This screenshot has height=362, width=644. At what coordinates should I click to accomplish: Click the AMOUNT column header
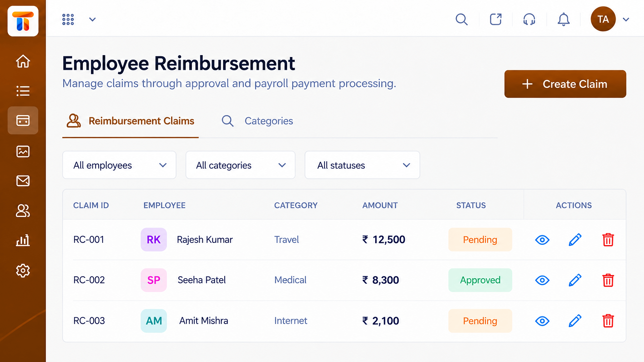[x=380, y=205]
